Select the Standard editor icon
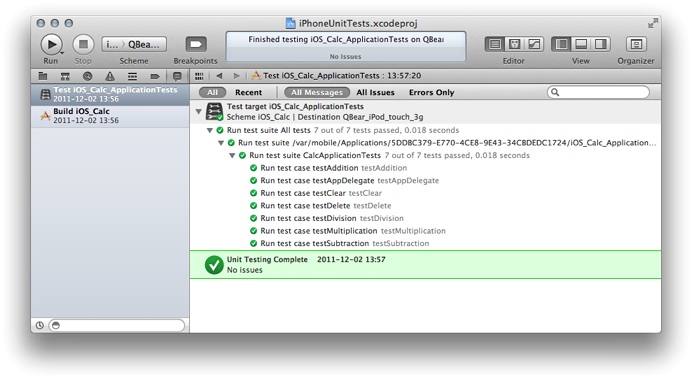Screen dimensions: 692x379 point(495,44)
